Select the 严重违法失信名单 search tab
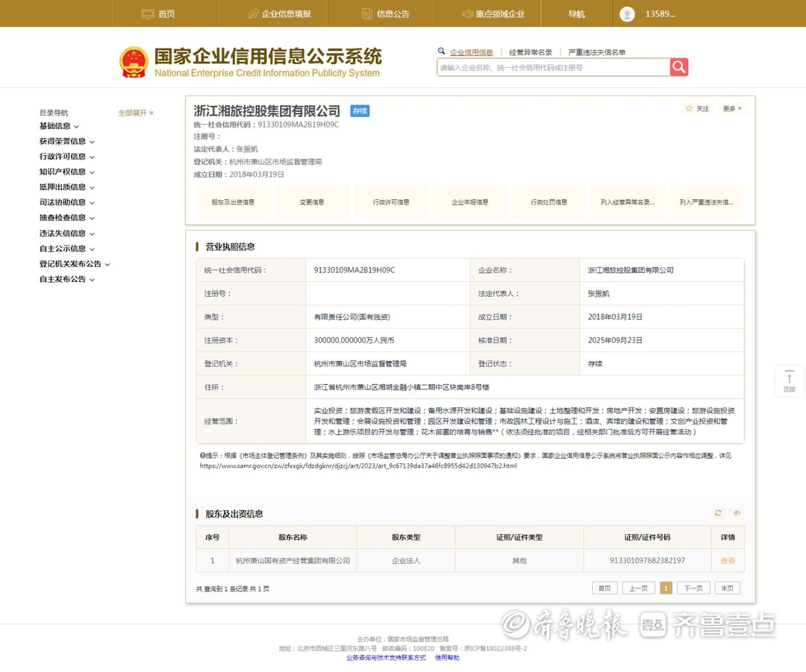806x672 pixels. [597, 52]
